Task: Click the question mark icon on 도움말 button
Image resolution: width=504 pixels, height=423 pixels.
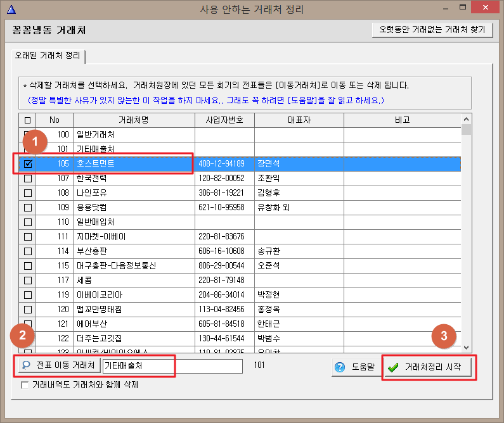Action: [339, 367]
